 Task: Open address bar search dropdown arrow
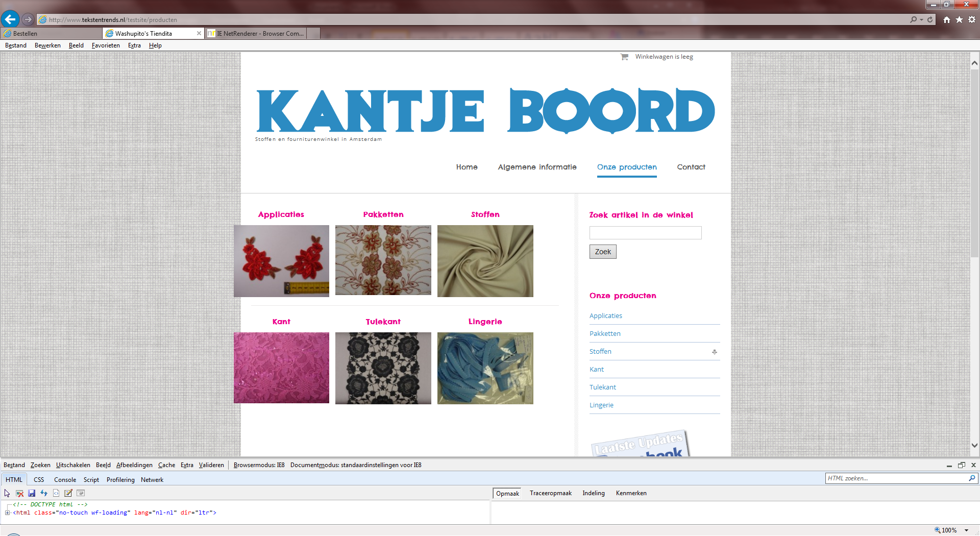pyautogui.click(x=921, y=19)
